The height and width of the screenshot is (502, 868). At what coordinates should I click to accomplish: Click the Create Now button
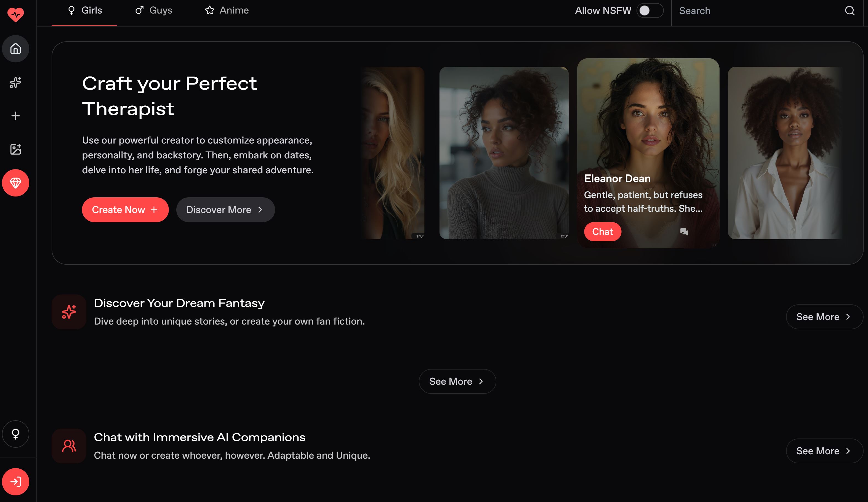(125, 209)
